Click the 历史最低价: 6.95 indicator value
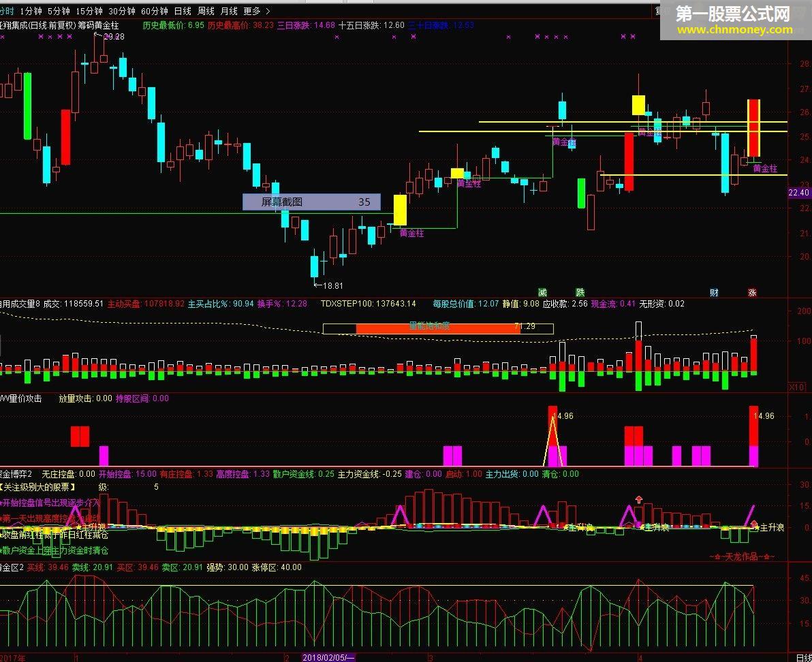812x662 pixels. (174, 25)
